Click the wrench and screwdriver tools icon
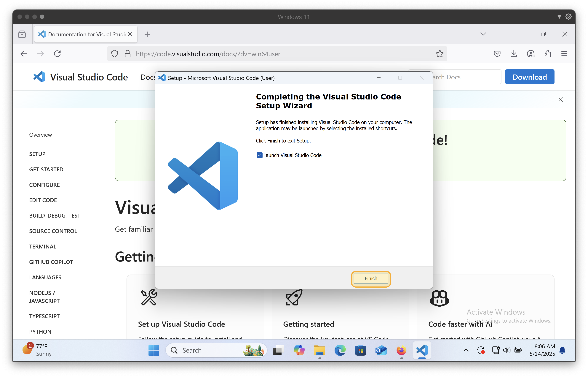Image resolution: width=588 pixels, height=377 pixels. click(x=149, y=297)
